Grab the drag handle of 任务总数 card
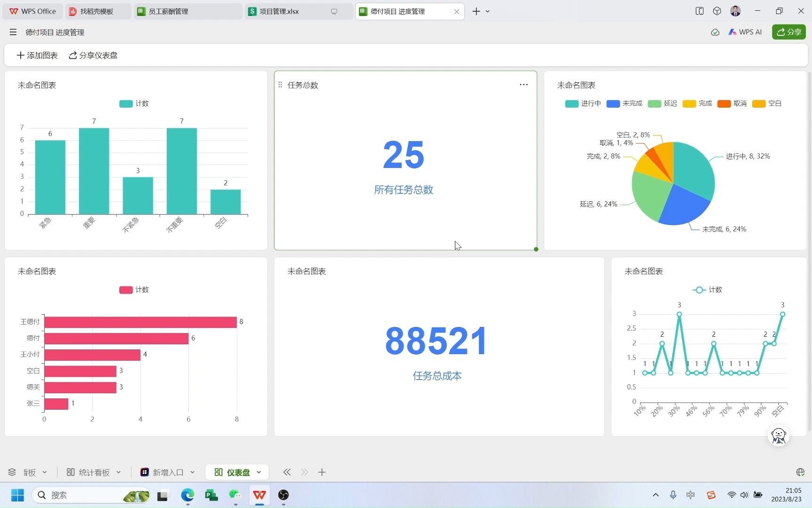Image resolution: width=812 pixels, height=508 pixels. point(280,85)
